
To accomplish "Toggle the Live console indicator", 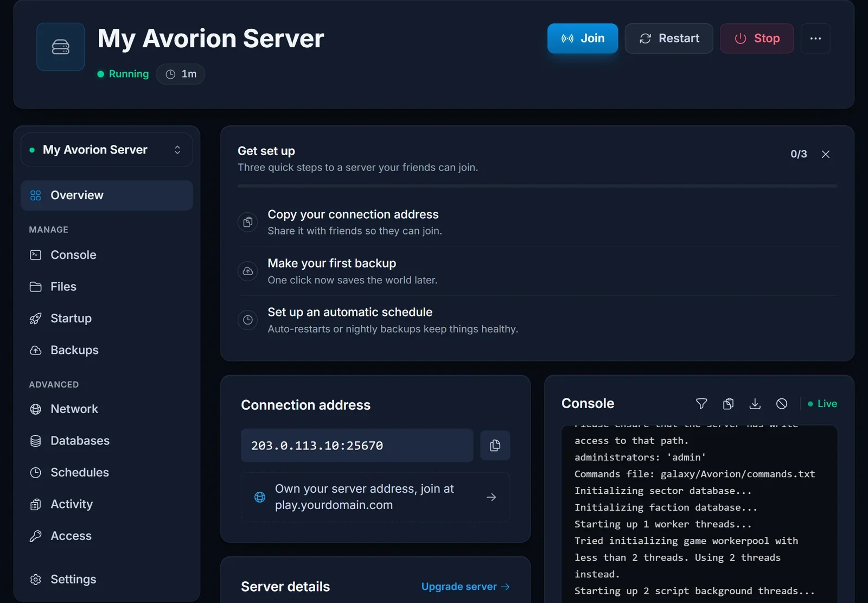I will [x=822, y=404].
